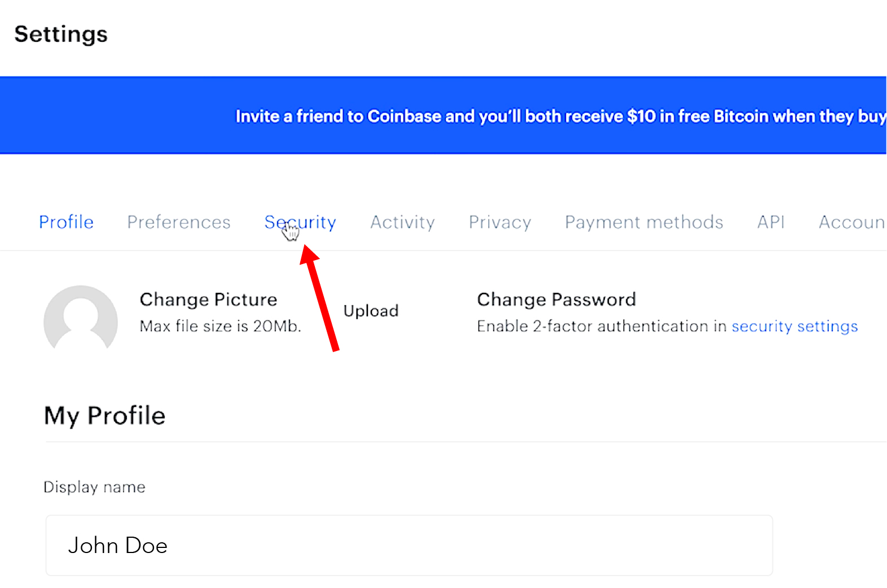Click the default avatar profile picture
This screenshot has height=588, width=887.
click(81, 318)
